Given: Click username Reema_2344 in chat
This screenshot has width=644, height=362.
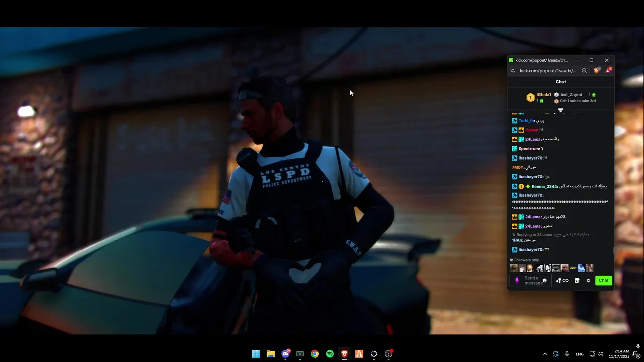Looking at the screenshot, I should coord(544,186).
